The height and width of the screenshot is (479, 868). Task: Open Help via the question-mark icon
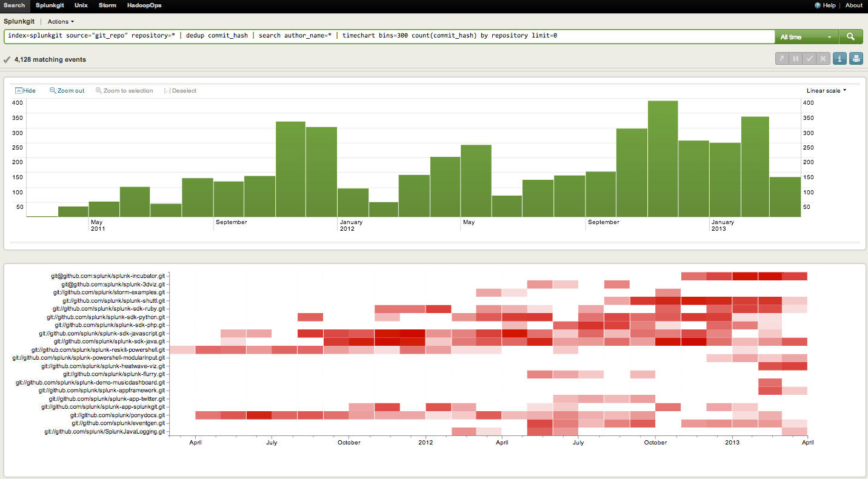click(825, 5)
